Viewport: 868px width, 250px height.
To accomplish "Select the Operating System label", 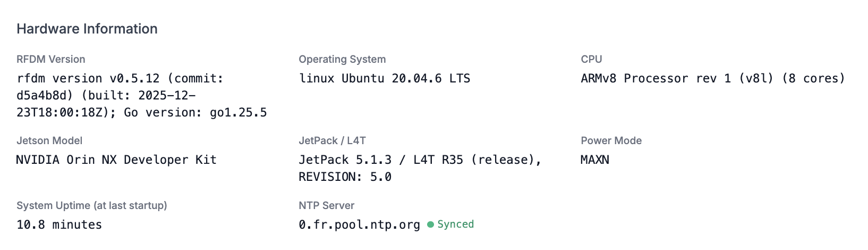I will point(342,59).
